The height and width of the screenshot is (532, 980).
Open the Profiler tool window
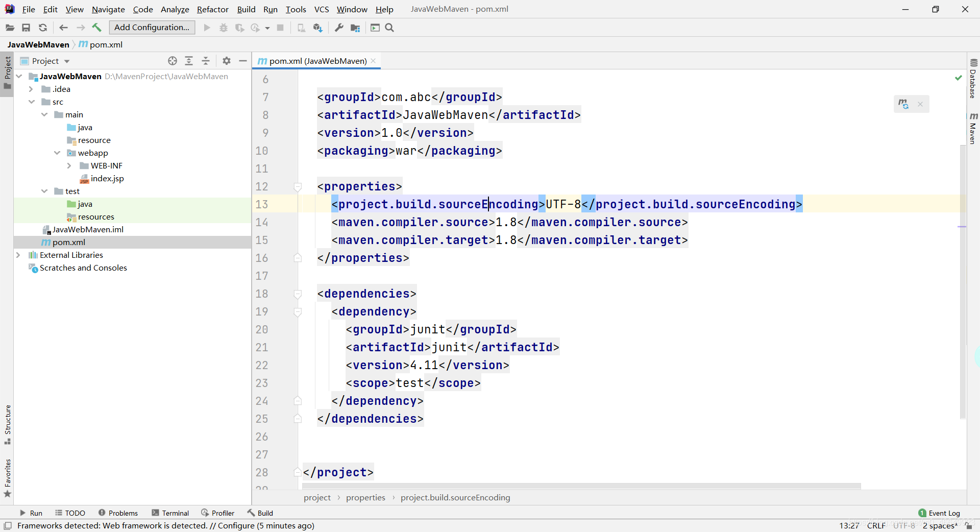pos(218,513)
